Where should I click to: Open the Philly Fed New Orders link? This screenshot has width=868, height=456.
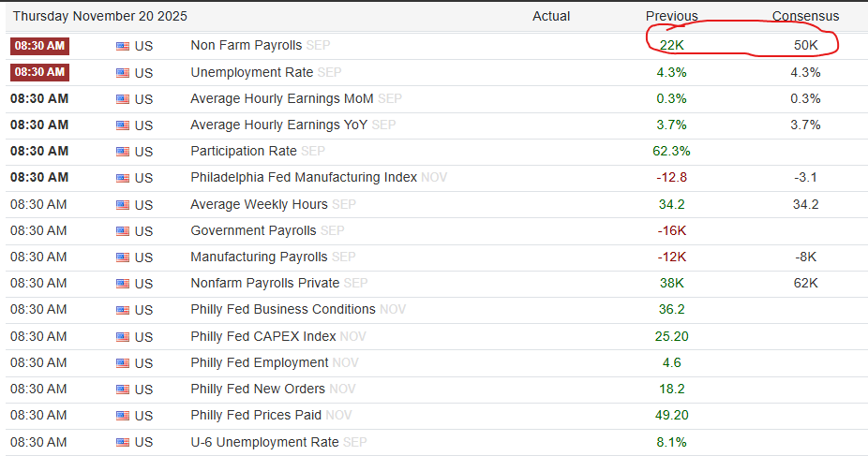tap(258, 389)
